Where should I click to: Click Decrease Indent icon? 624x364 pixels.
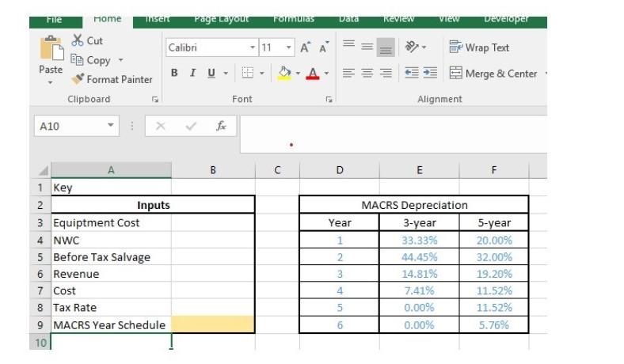click(412, 73)
